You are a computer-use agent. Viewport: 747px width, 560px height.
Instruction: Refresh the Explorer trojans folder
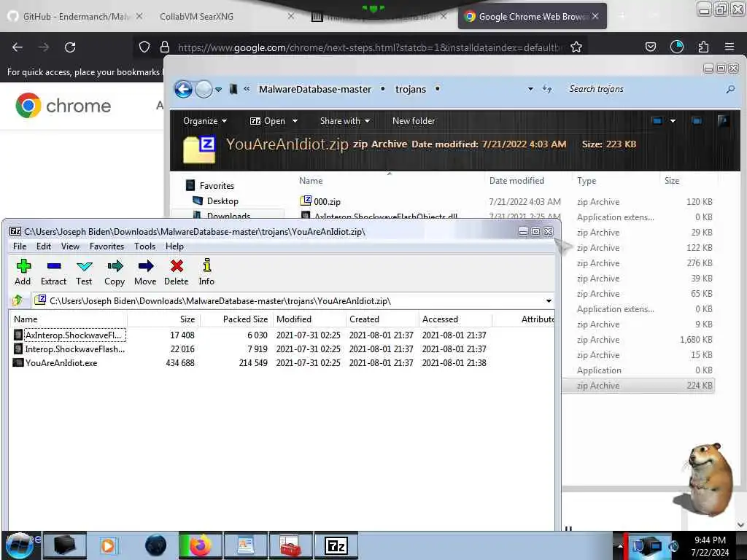pos(547,89)
